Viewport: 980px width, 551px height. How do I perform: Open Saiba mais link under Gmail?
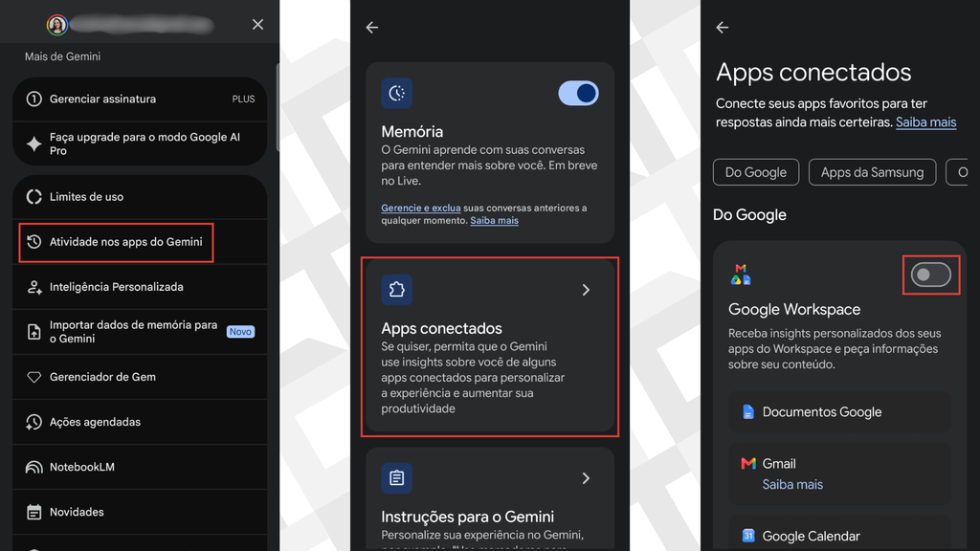point(792,484)
